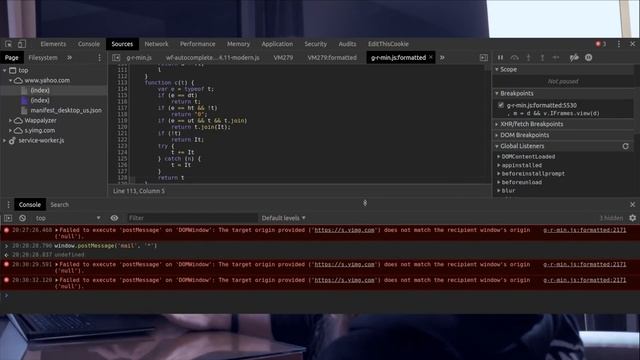The image size is (640, 360).
Task: Deactivate all breakpoints
Action: click(574, 58)
